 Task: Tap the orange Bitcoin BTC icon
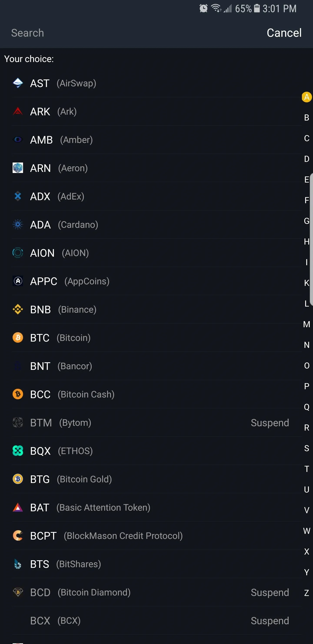18,337
